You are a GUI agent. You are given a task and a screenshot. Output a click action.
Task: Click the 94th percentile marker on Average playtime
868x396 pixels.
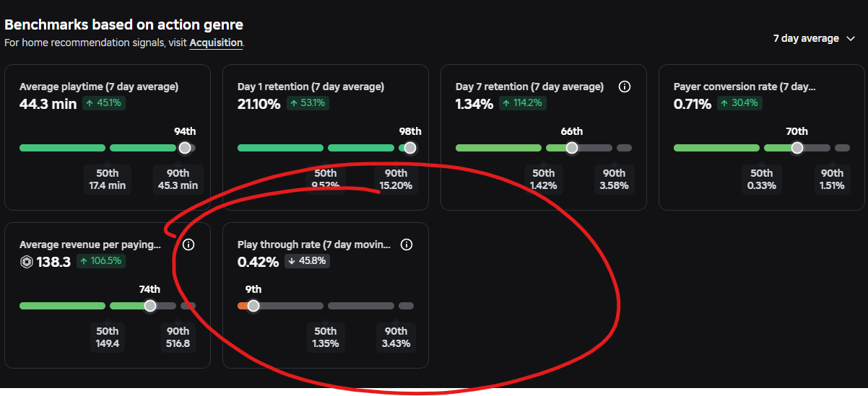[x=185, y=148]
